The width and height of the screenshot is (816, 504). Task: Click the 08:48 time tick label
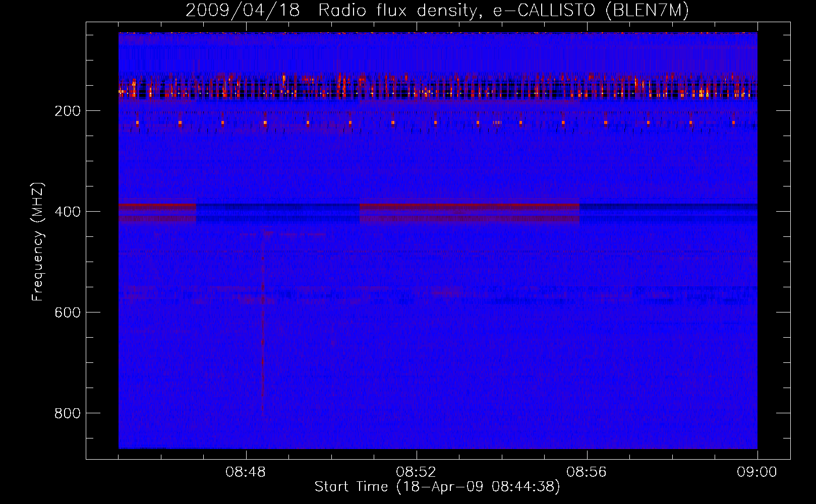[246, 472]
